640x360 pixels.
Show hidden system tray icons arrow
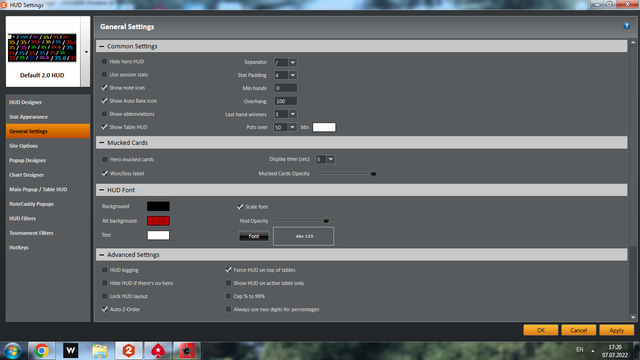[593, 351]
